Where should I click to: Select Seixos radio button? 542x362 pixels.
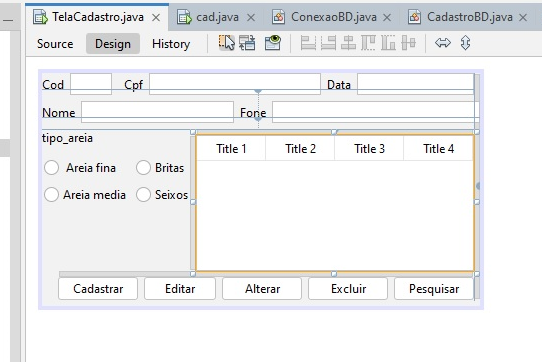143,195
